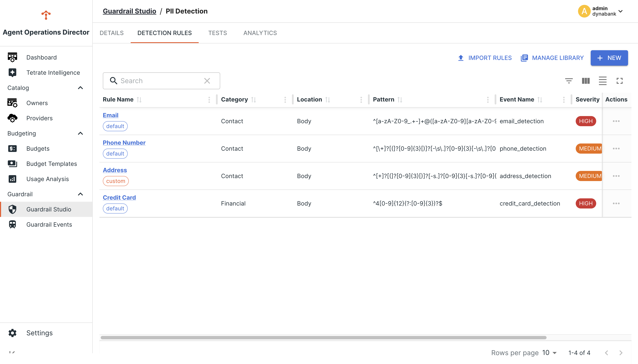Click the search magnifier icon
Viewport: 638px width, 364px height.
114,81
